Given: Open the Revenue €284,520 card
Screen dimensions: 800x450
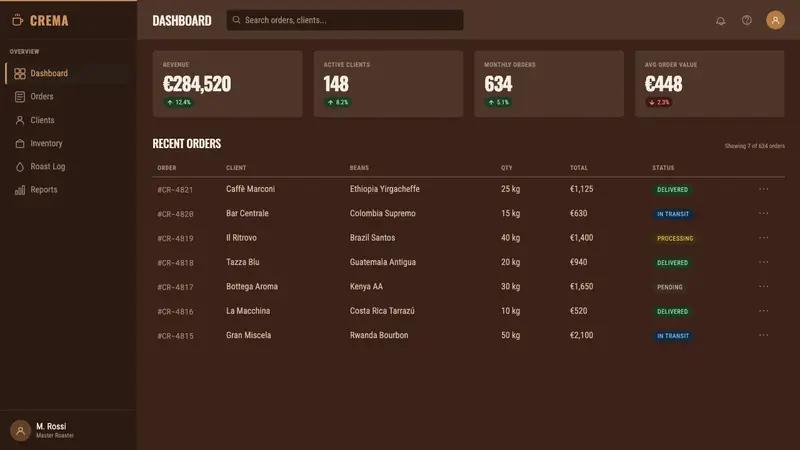Looking at the screenshot, I should 228,84.
